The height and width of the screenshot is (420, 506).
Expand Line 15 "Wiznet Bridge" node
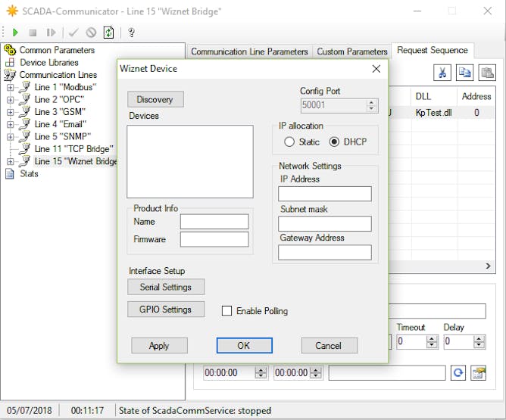point(11,161)
